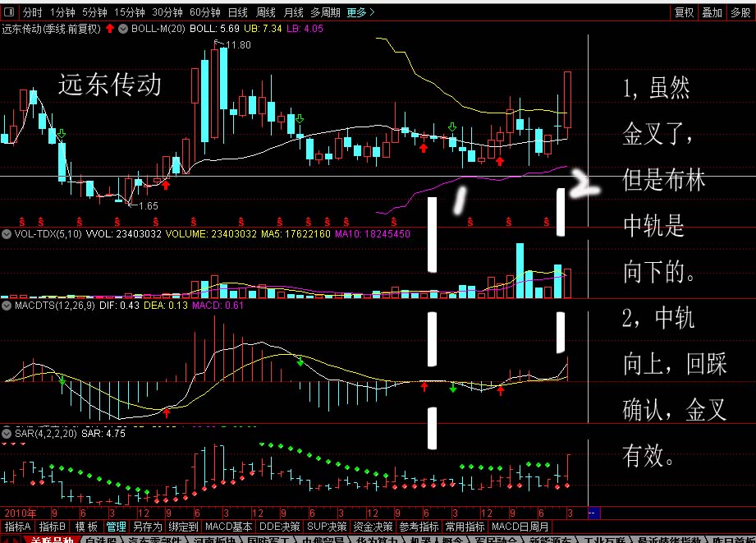Click the circle icon before SAR indicator
The height and width of the screenshot is (543, 756).
(7, 433)
